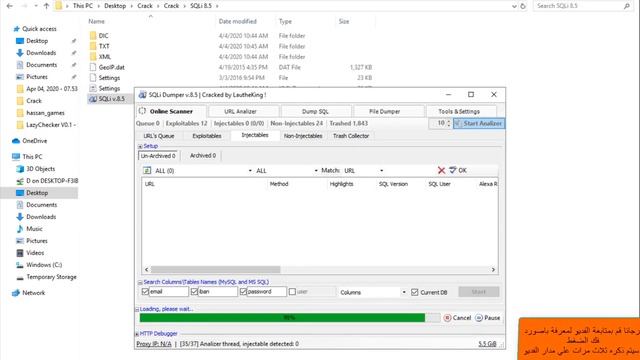This screenshot has height=360, width=640.
Task: Open the Trash Collector sub-tab
Action: 351,136
